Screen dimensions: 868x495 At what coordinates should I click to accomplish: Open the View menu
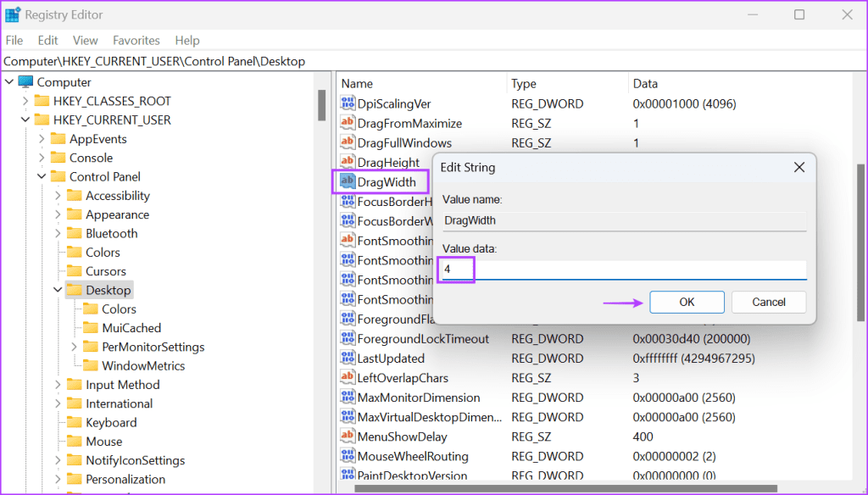pyautogui.click(x=85, y=40)
